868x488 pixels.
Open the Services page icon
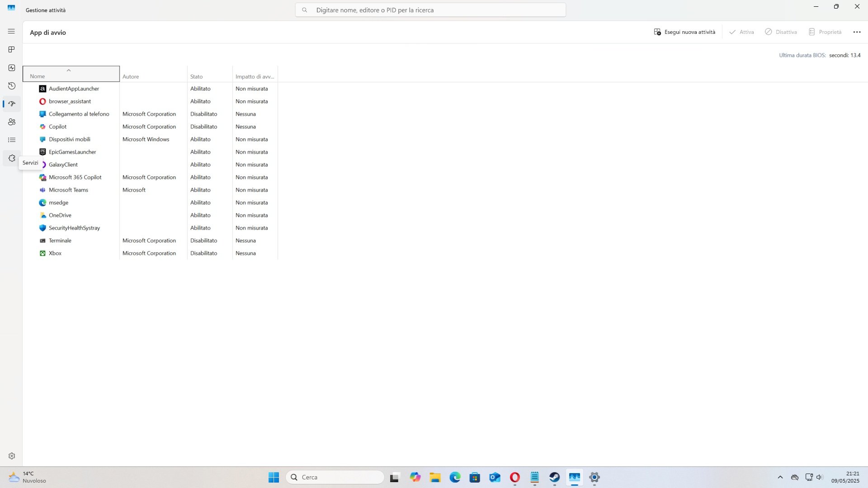12,158
